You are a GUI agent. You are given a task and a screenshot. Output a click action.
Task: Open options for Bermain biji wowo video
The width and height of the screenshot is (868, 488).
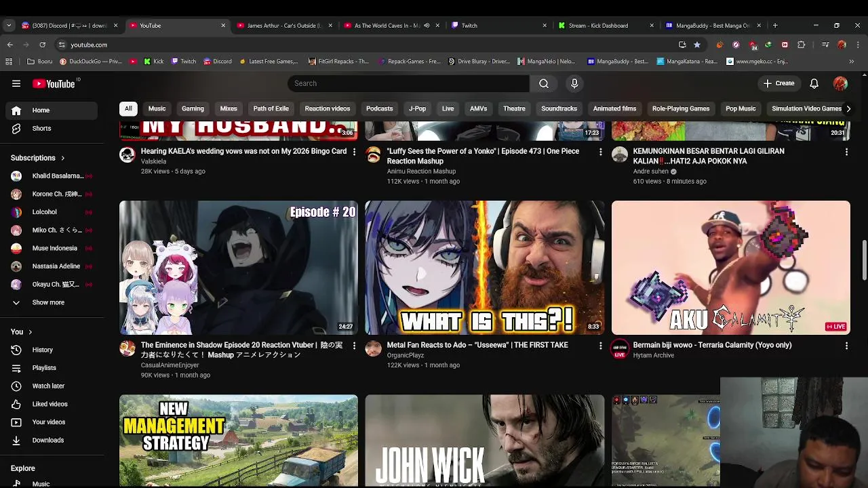pos(846,346)
